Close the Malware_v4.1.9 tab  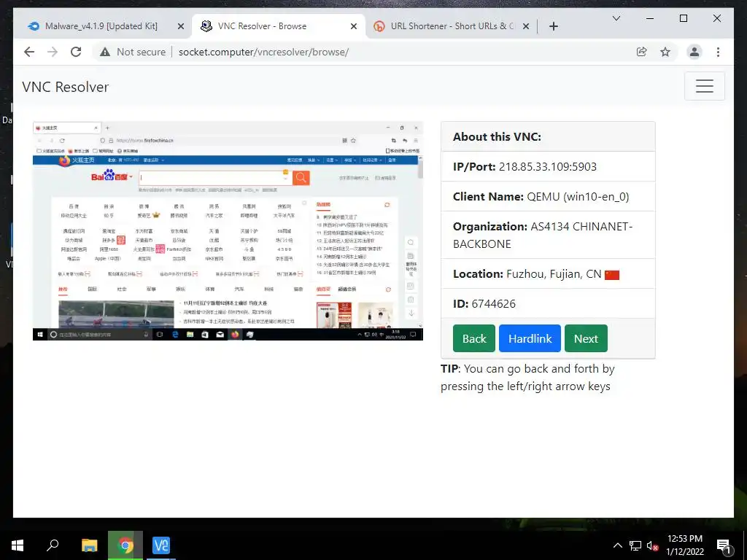click(181, 27)
